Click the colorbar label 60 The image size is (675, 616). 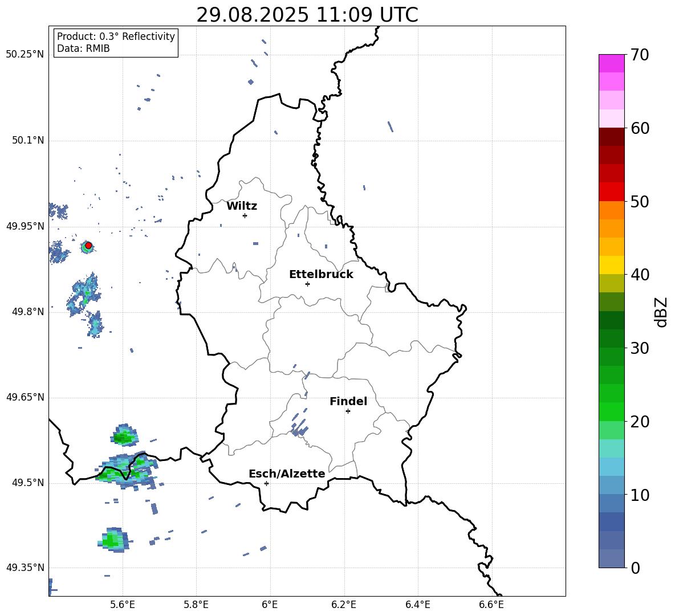coord(640,128)
